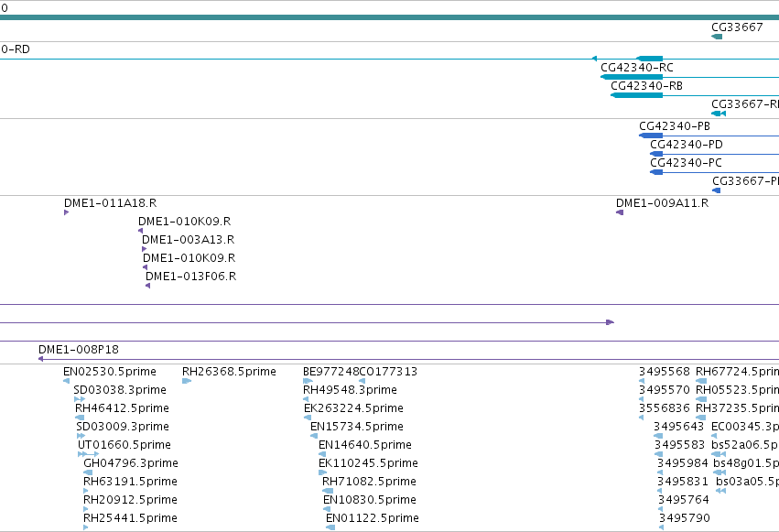Click feature 3495764
779x532 pixels.
(684, 500)
